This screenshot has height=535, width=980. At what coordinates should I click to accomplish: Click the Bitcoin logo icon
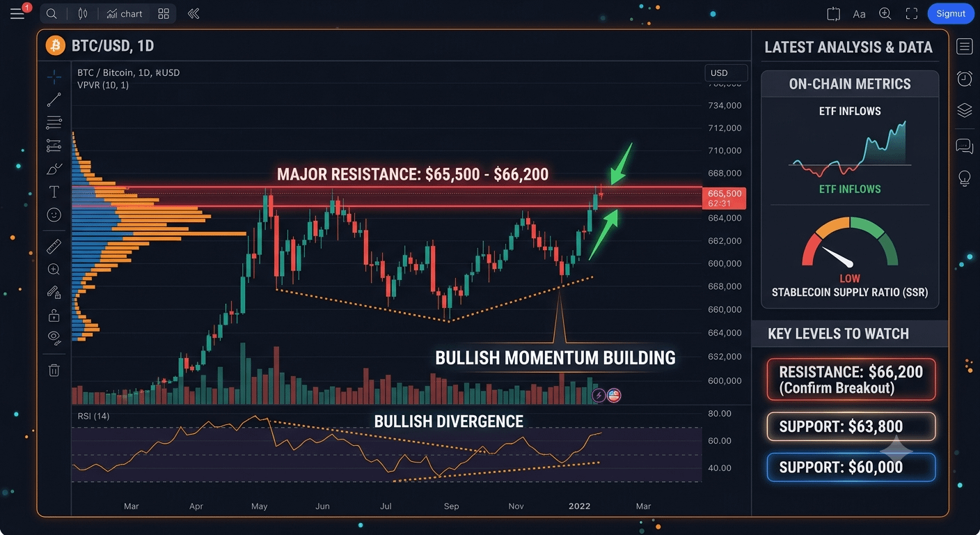55,46
